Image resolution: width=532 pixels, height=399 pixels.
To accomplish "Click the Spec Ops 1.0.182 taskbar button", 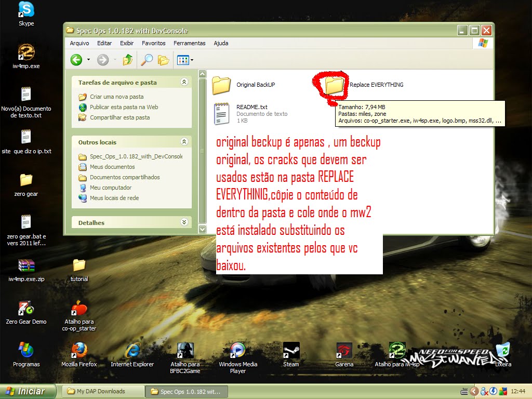I will [187, 391].
